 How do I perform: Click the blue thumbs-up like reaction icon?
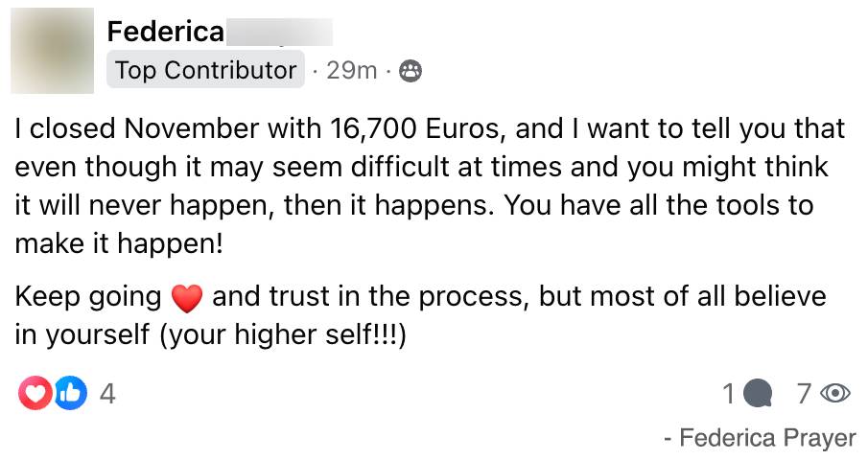pyautogui.click(x=70, y=393)
